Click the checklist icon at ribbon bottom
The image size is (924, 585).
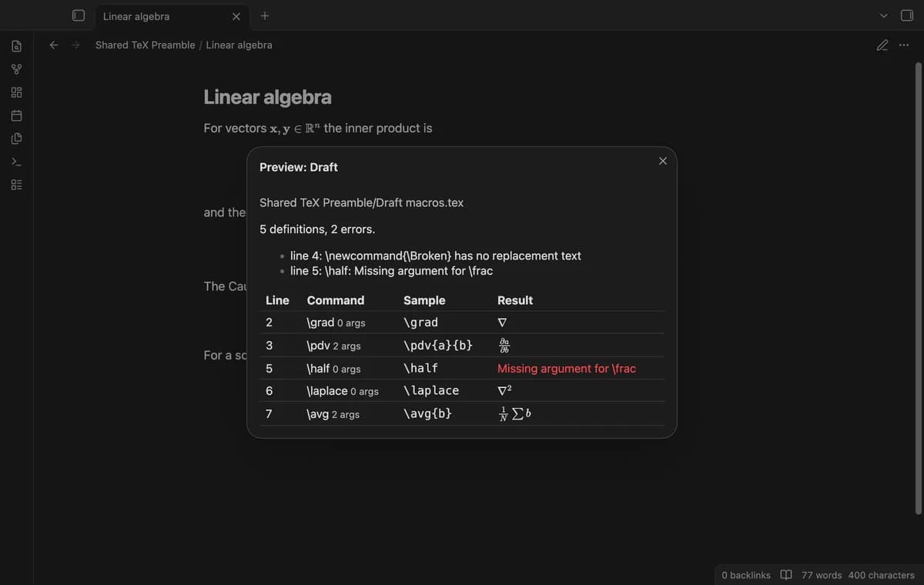(x=16, y=186)
